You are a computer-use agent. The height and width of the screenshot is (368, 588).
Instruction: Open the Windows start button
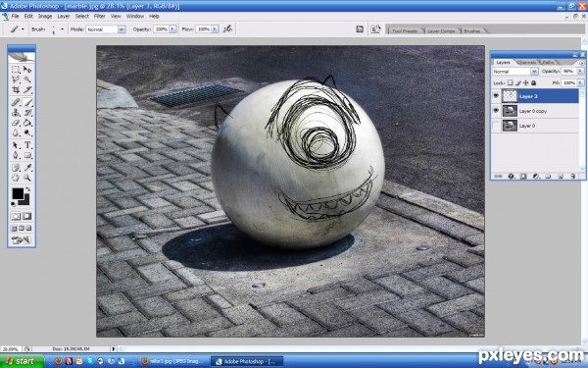click(22, 361)
